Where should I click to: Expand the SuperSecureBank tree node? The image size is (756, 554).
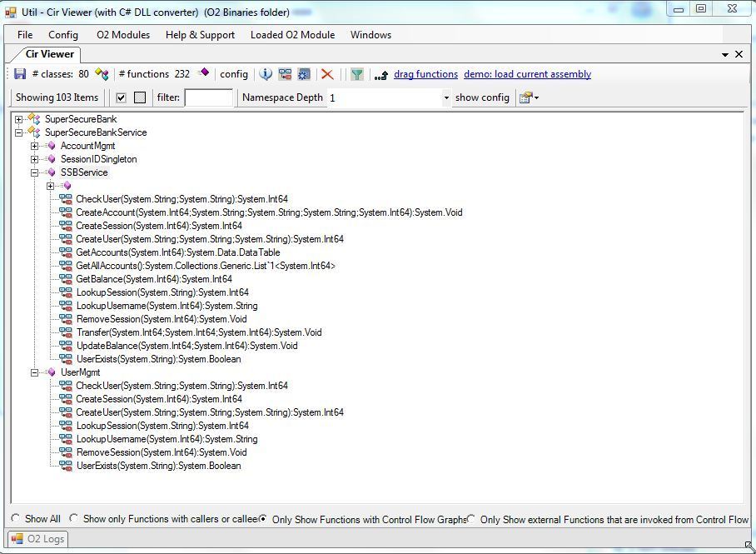(19, 119)
